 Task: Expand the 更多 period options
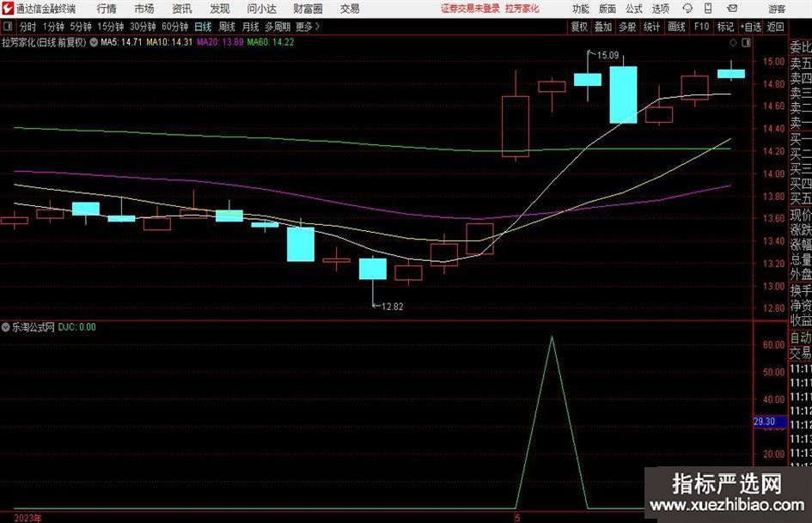305,27
